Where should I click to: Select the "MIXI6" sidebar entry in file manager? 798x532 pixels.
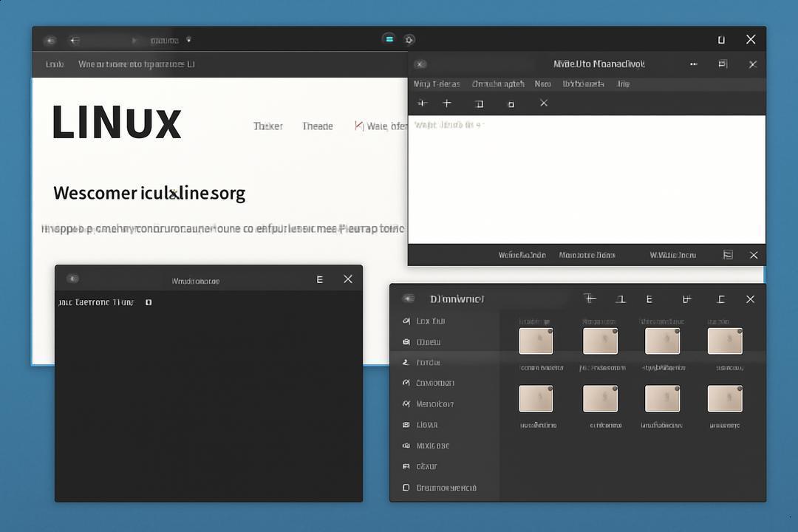point(444,446)
